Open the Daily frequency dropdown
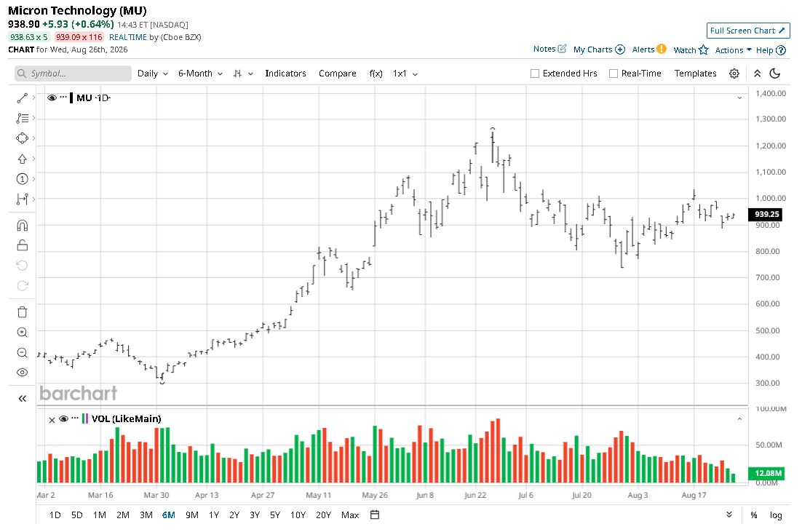 tap(152, 74)
